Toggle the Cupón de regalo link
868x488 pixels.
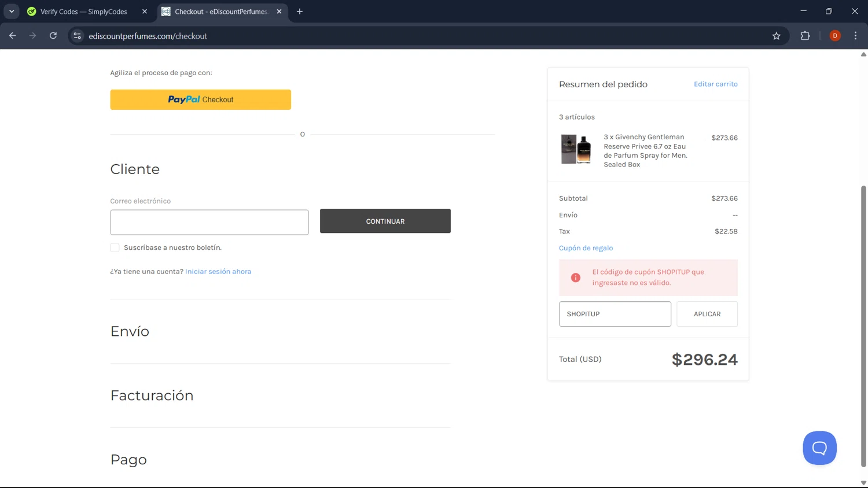click(586, 248)
